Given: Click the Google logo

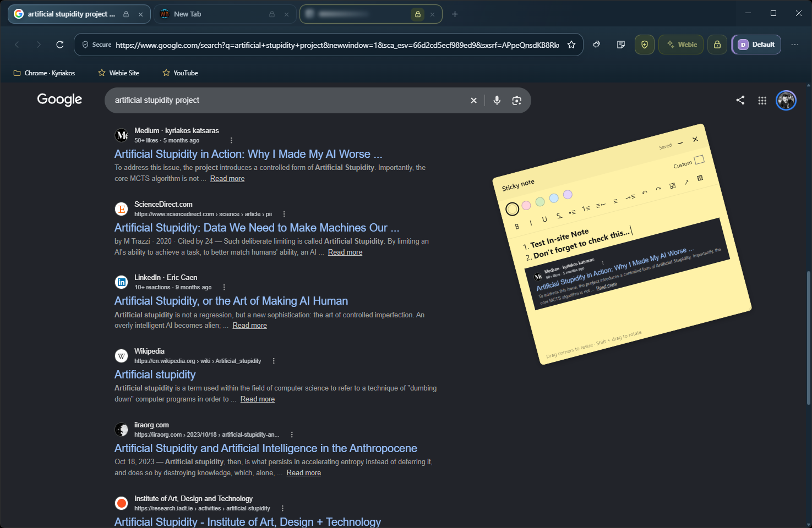Looking at the screenshot, I should click(59, 100).
